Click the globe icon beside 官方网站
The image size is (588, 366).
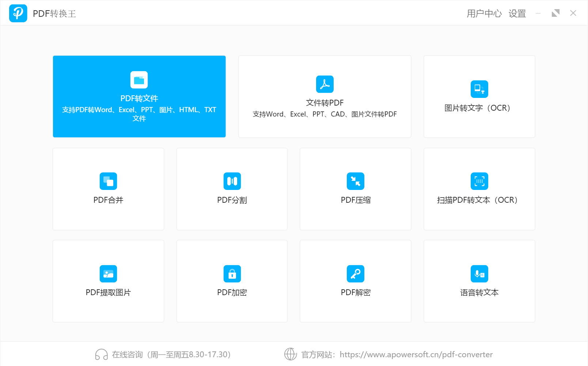291,354
